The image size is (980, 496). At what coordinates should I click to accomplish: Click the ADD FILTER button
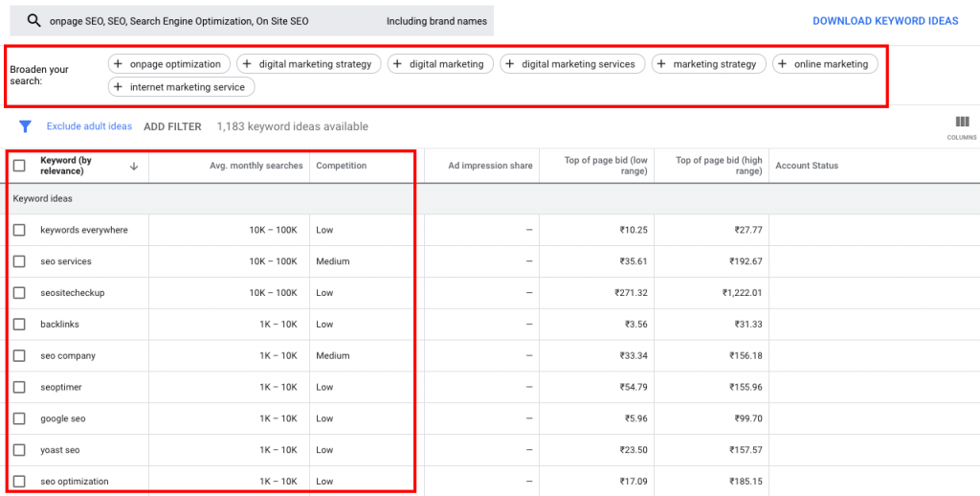point(172,126)
